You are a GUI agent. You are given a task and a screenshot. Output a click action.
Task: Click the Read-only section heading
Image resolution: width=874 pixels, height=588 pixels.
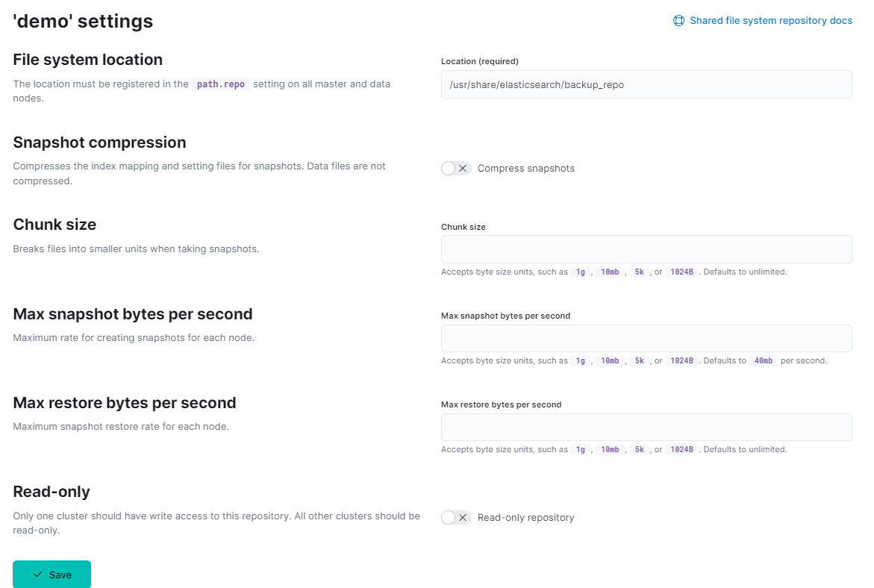[x=51, y=492]
